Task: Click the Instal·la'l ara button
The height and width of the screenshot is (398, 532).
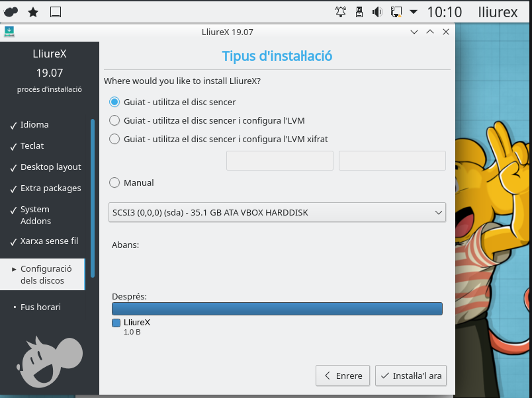Action: click(411, 376)
